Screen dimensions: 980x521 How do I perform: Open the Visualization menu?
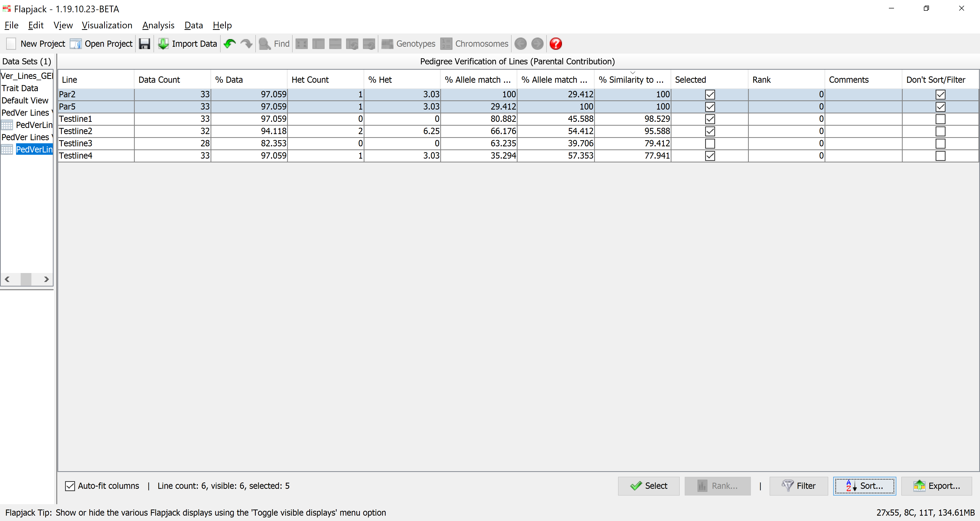(107, 25)
